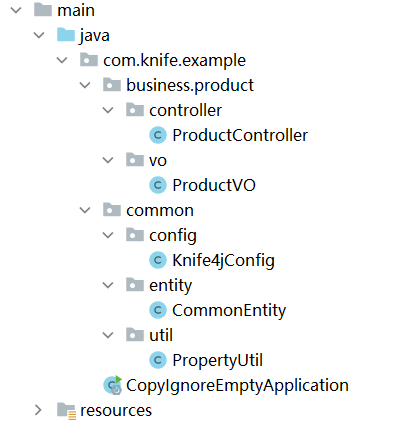Click the com.knife.example package icon
Image resolution: width=406 pixels, height=423 pixels.
(x=89, y=60)
